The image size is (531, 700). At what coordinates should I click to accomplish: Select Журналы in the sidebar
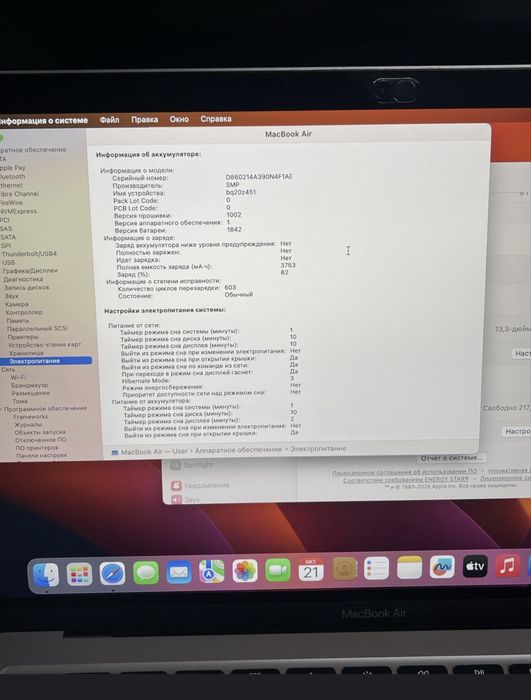coord(28,425)
